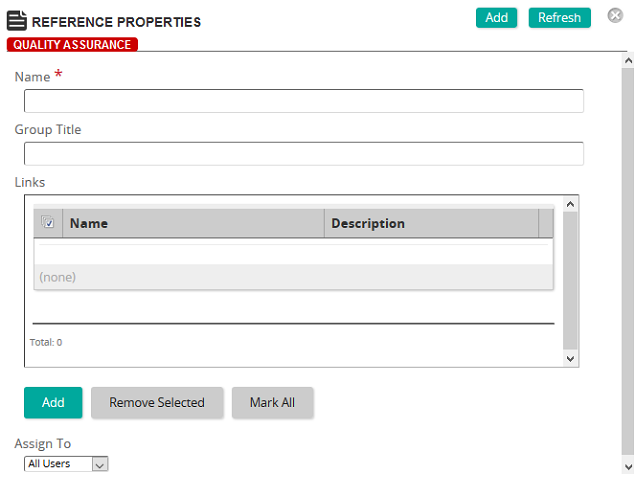Click the main panel vertical scrollbar thumb

(628, 262)
